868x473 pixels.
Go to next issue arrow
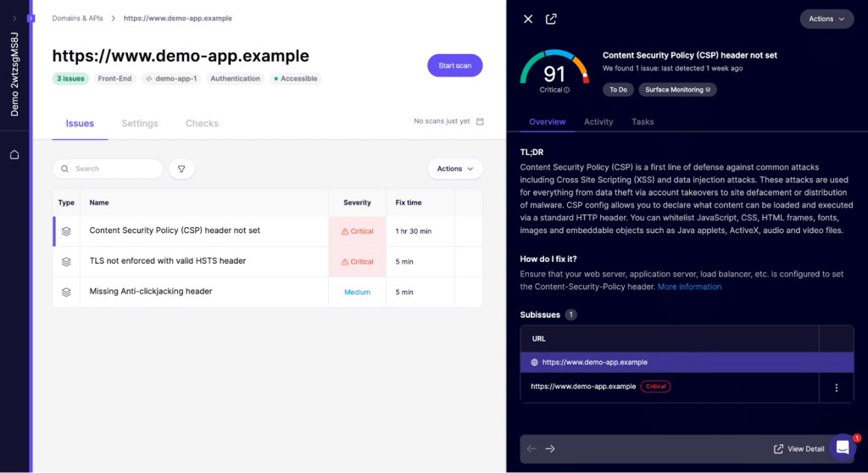click(x=550, y=448)
